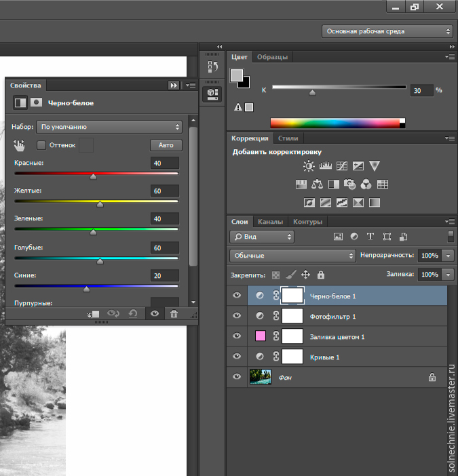
Task: Add a Vibrance adjustment
Action: coord(375,165)
